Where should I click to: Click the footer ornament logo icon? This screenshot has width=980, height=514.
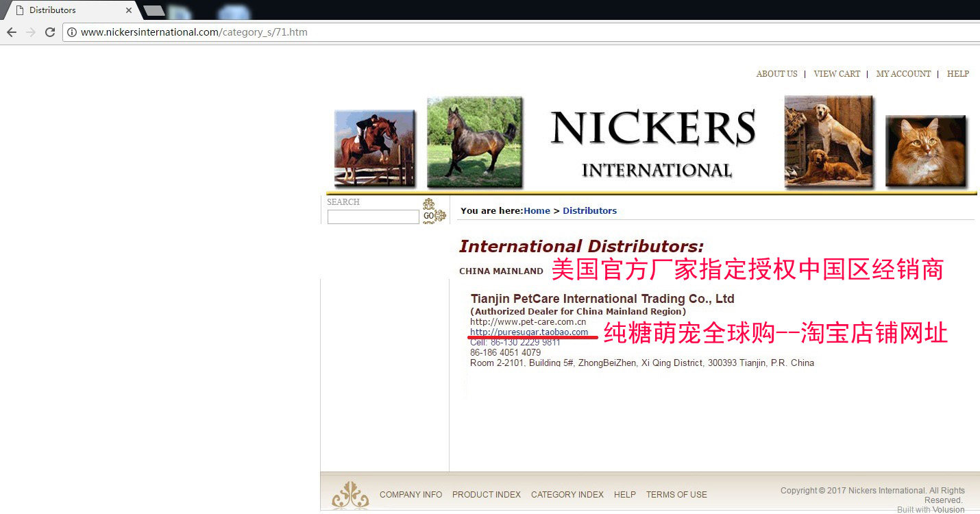(x=350, y=495)
